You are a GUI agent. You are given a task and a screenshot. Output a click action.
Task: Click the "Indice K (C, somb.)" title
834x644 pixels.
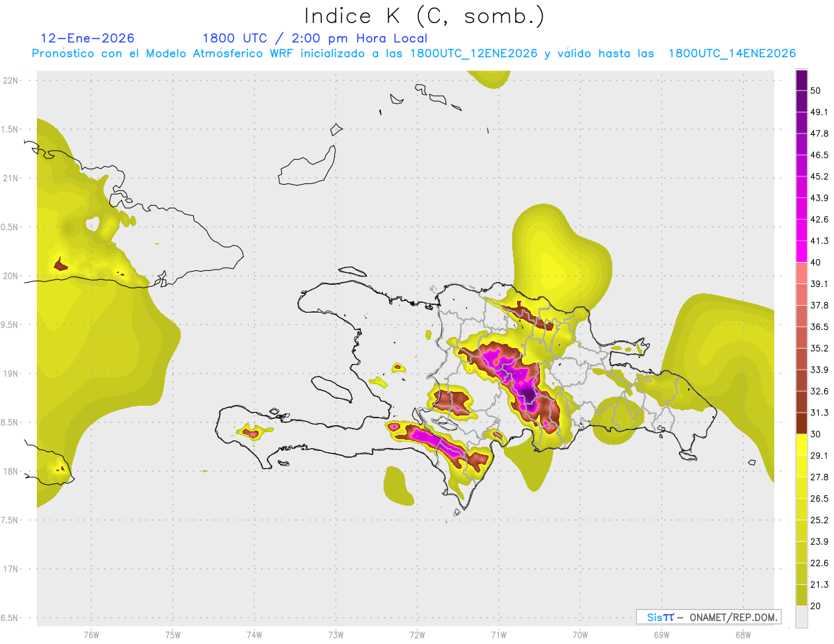pyautogui.click(x=424, y=16)
